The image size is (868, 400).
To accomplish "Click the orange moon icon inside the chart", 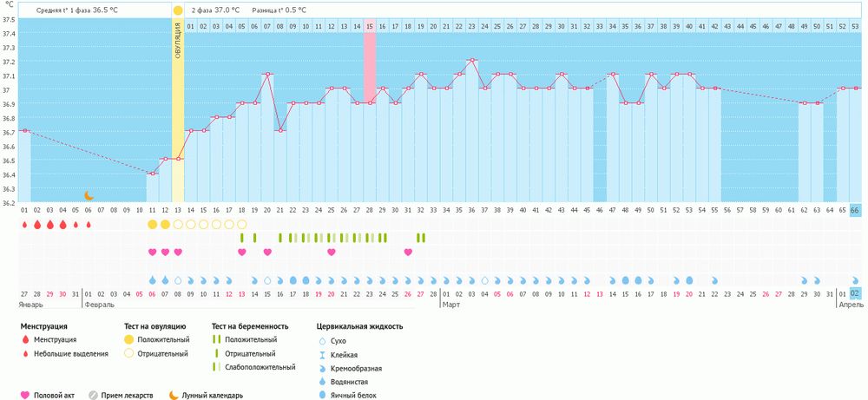I will tap(89, 196).
